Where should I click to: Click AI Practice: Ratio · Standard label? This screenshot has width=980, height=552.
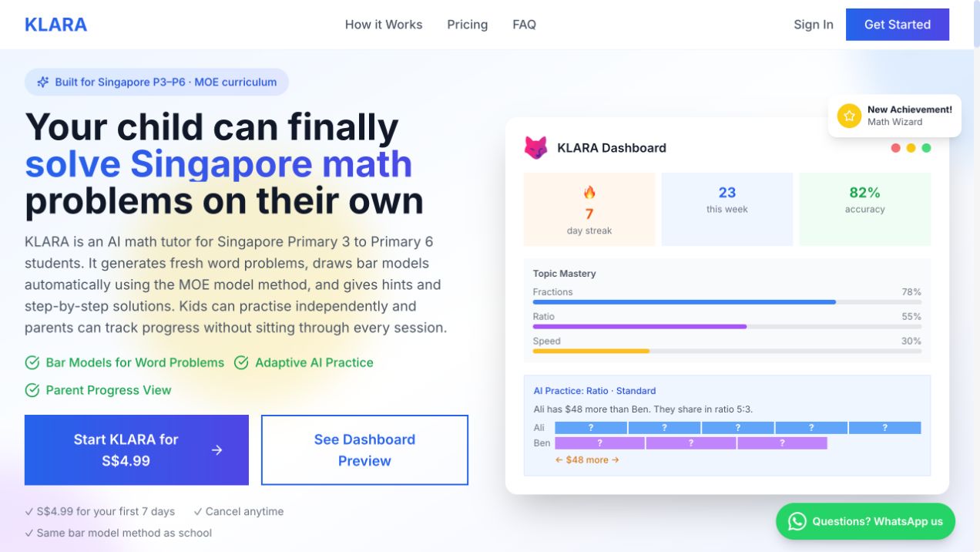click(595, 391)
